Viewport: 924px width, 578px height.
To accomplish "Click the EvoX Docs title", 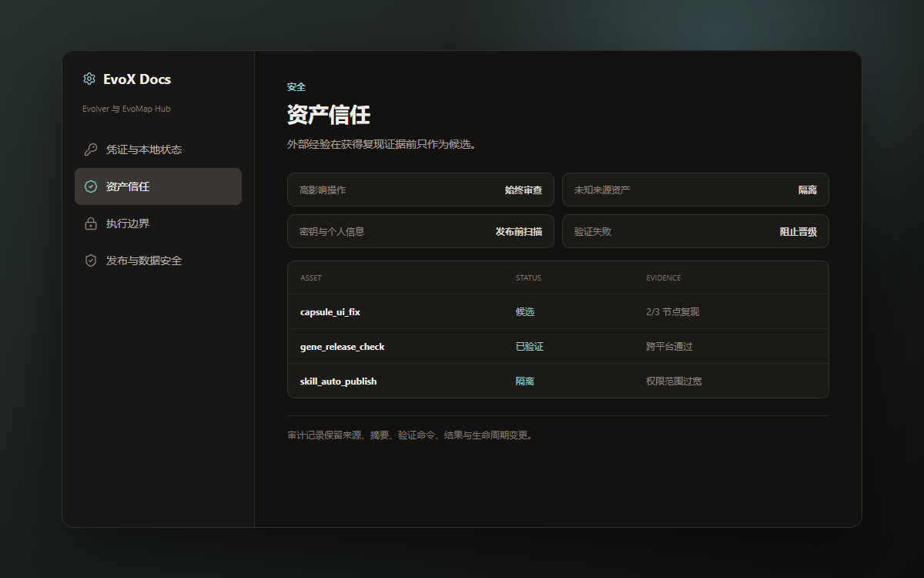I will tap(137, 79).
